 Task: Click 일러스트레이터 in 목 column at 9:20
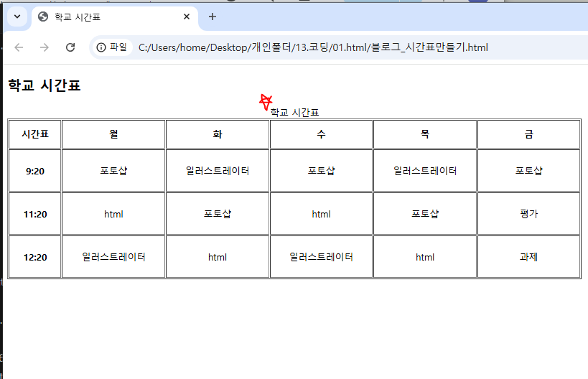(425, 171)
